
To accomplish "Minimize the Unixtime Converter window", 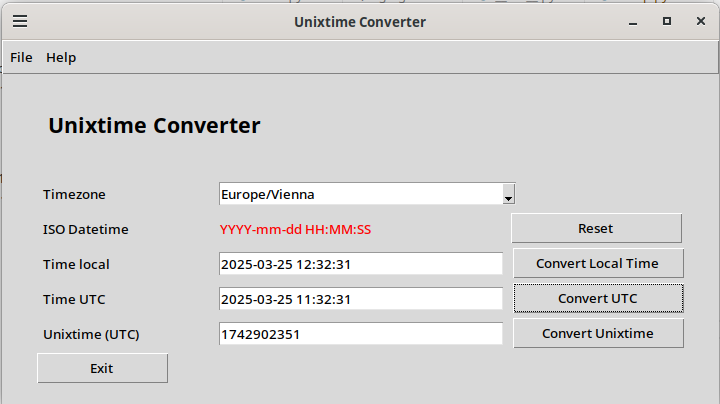I will click(633, 22).
